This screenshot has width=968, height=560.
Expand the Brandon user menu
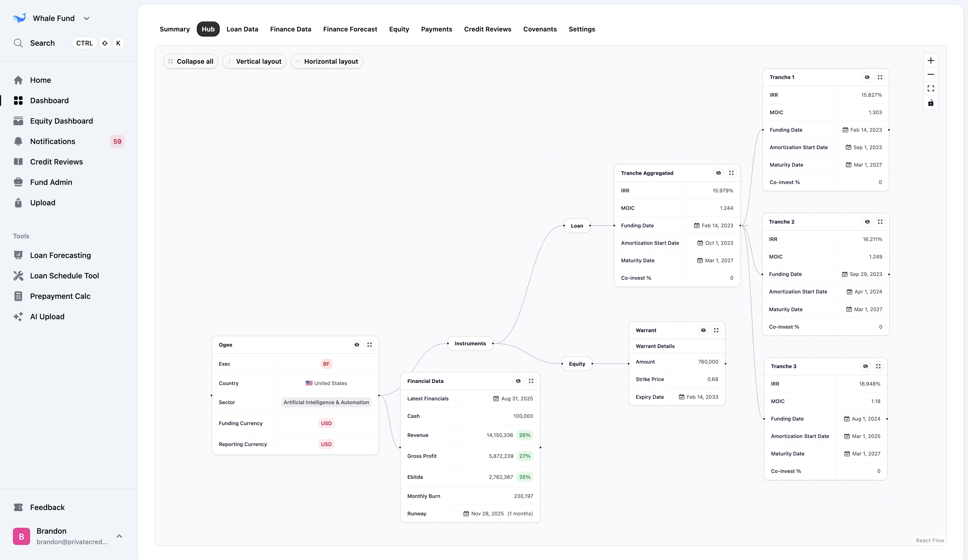click(119, 536)
